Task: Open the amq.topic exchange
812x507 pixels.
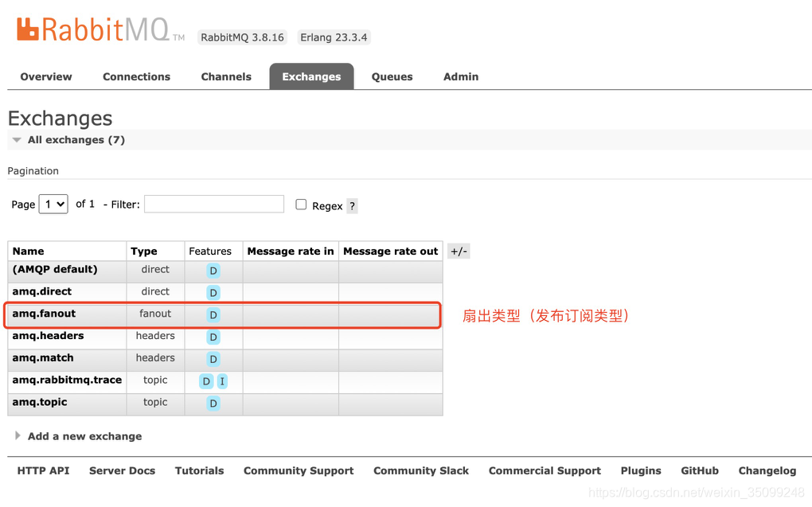Action: 40,402
